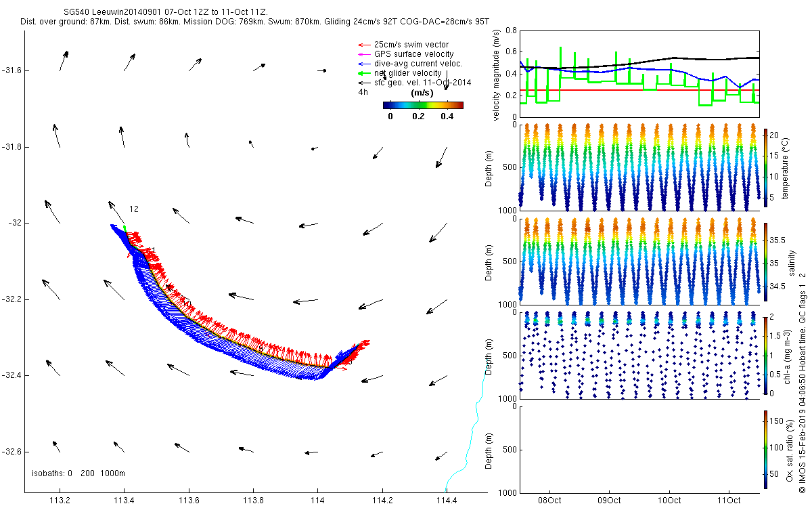Viewport: 812px width, 508px height.
Task: Click latitude tick label '-31.6'
Action: tap(12, 70)
